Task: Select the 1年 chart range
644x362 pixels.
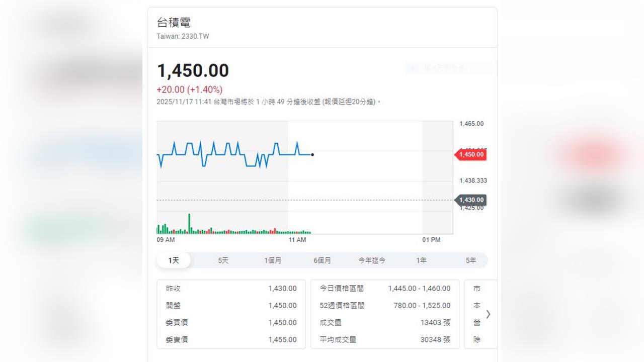Action: 421,260
